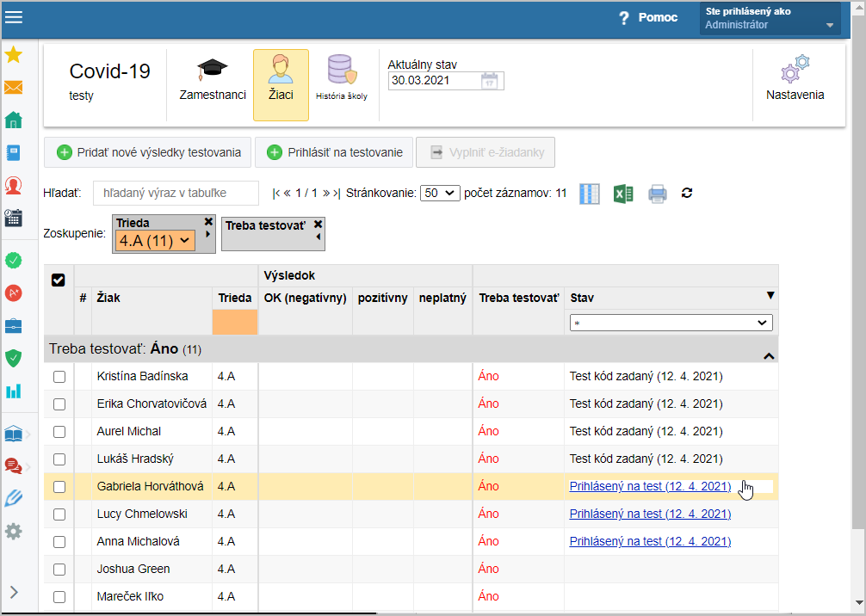Screen dimensions: 866x616
Task: Collapse the Treba testovať: Áno group
Action: (x=768, y=356)
